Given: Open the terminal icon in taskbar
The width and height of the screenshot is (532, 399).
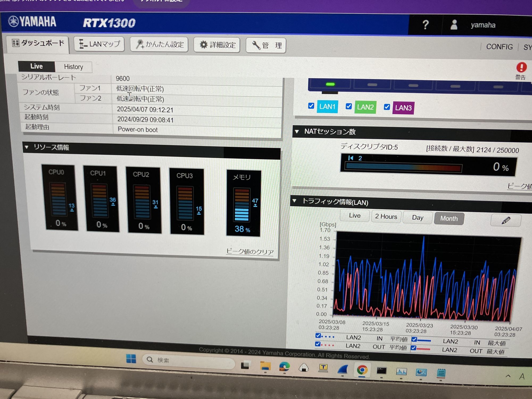Looking at the screenshot, I should (381, 371).
